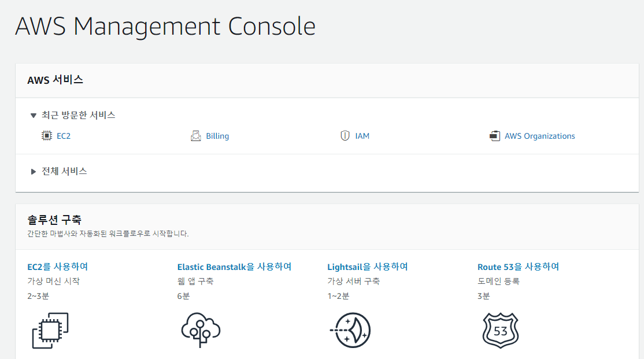Expand the 전체 서비스 section
Screen dimensions: 644x359
pos(34,171)
